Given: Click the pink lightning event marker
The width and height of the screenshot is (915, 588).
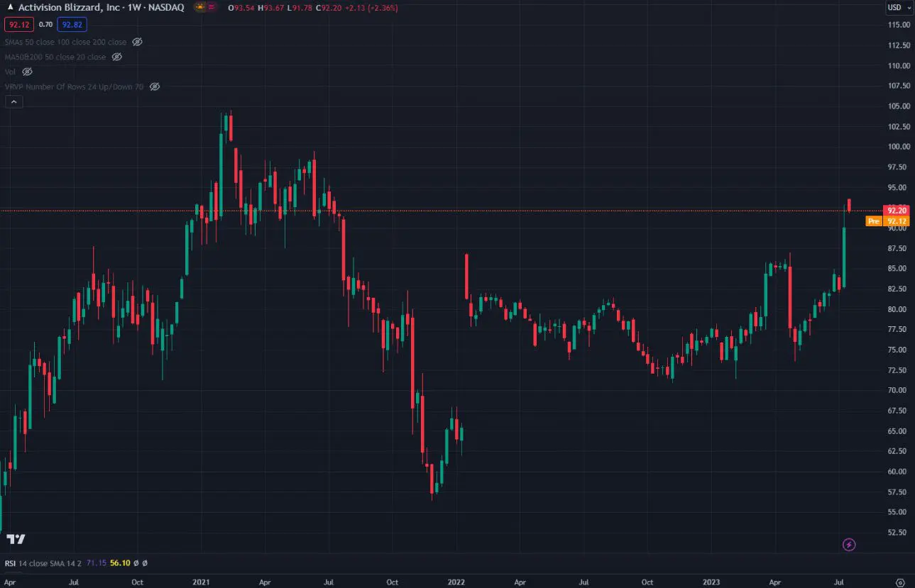Looking at the screenshot, I should [x=849, y=545].
